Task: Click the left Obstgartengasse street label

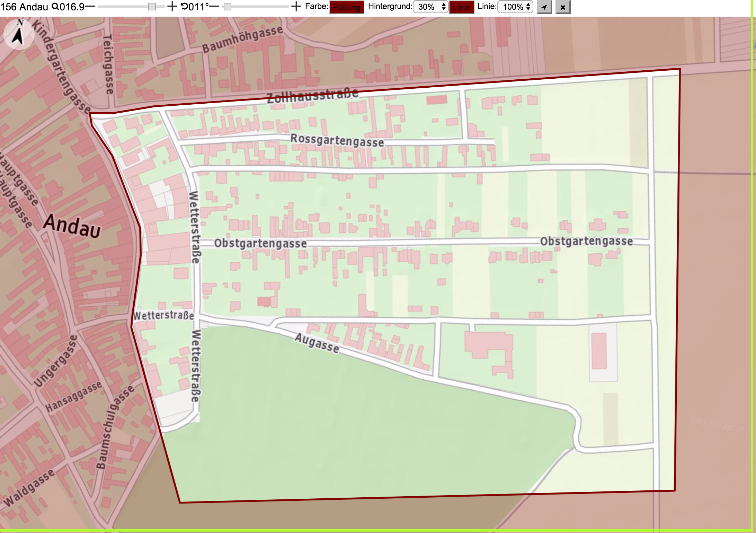Action: coord(260,243)
